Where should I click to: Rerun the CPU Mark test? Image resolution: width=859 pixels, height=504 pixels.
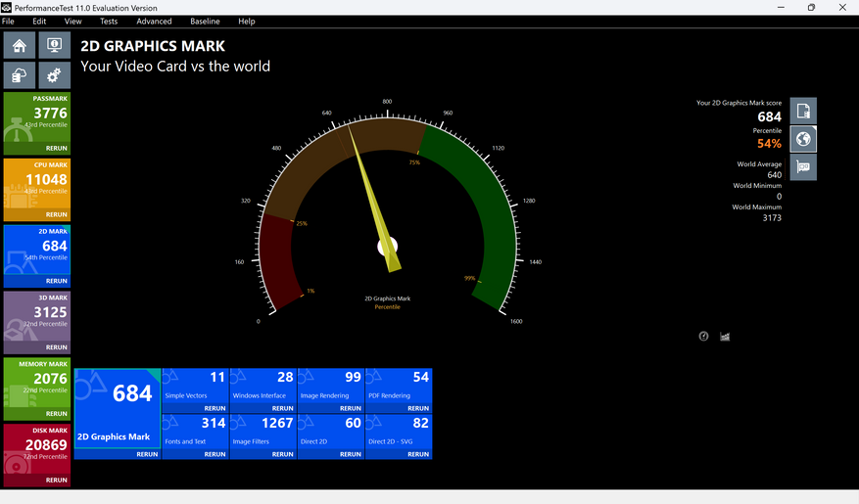[x=57, y=214]
